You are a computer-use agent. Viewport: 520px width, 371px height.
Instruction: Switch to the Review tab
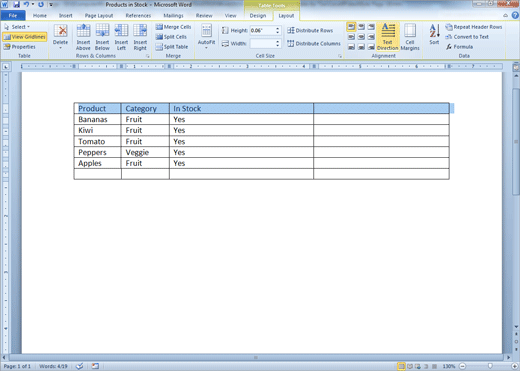(204, 16)
